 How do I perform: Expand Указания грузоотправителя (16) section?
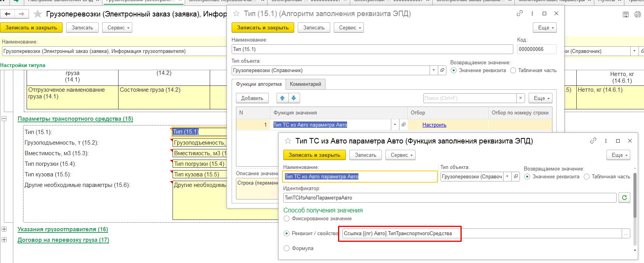(4, 229)
